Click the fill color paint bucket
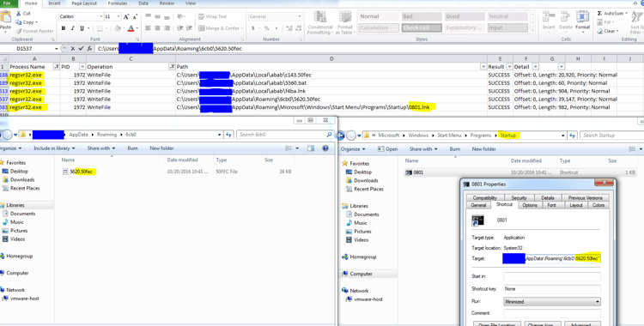Viewport: 644px width, 326px height. point(118,28)
